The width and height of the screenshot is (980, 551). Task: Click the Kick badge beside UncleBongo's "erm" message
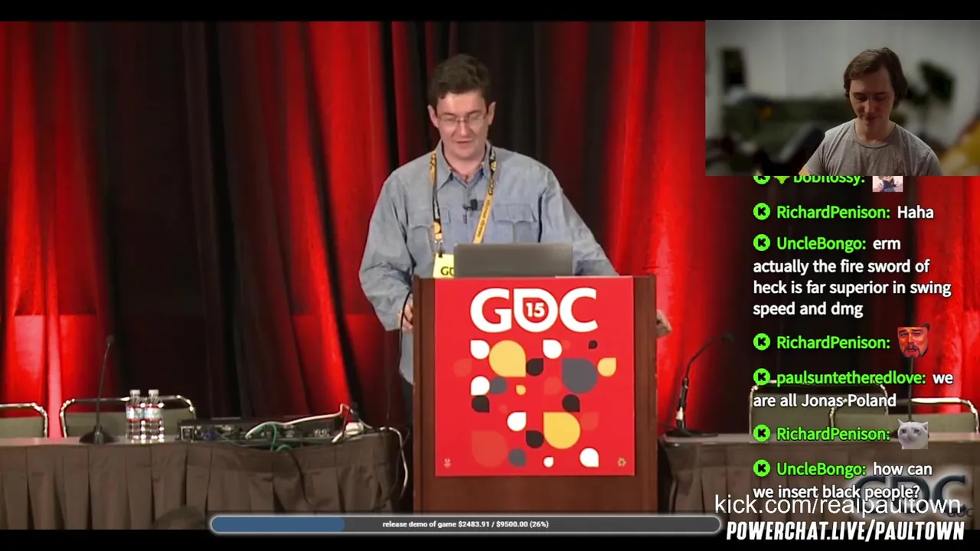pos(761,243)
